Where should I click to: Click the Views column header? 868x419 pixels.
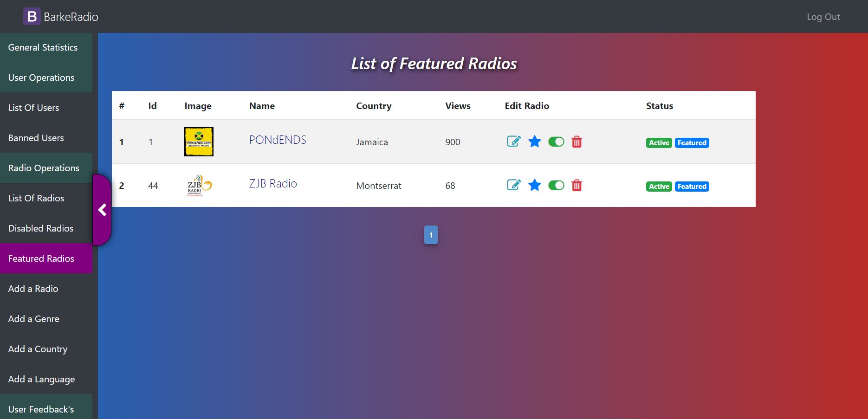458,106
